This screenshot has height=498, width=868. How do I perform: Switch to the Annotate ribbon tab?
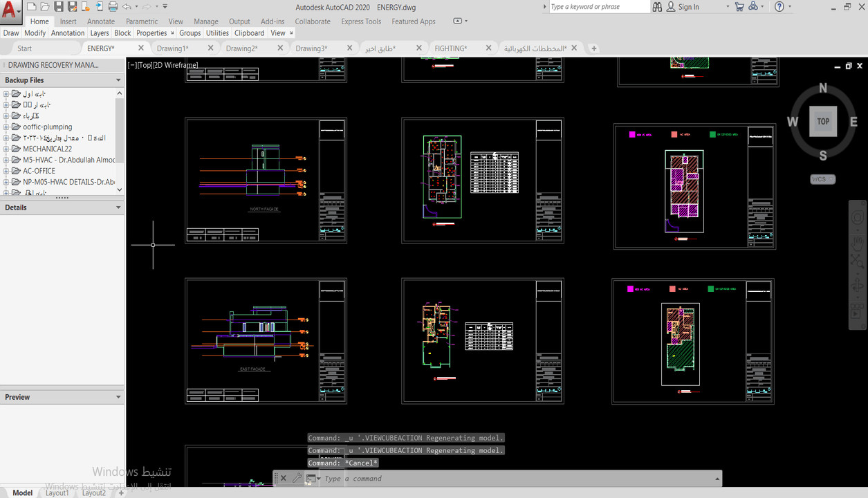click(101, 21)
